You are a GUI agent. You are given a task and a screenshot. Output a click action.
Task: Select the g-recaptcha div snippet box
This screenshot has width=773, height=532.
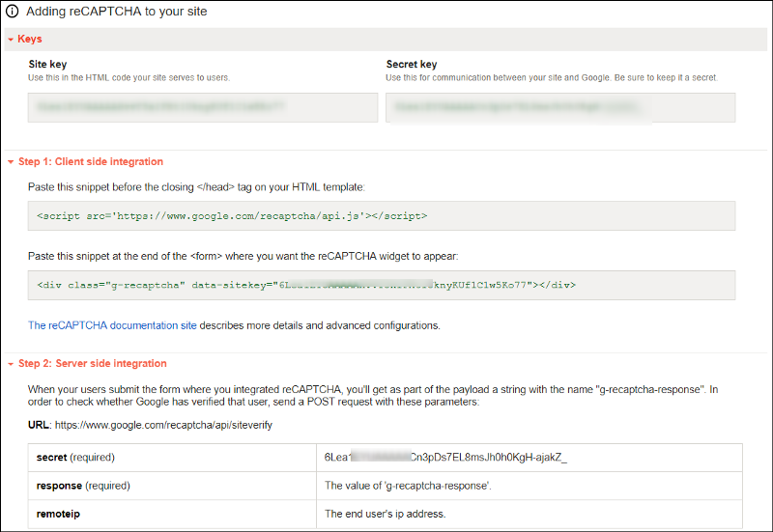pos(382,285)
